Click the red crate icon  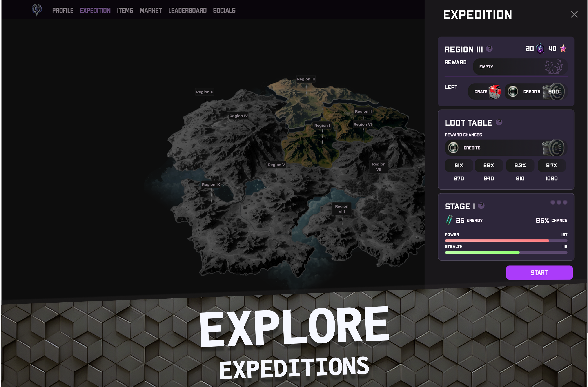click(x=495, y=91)
